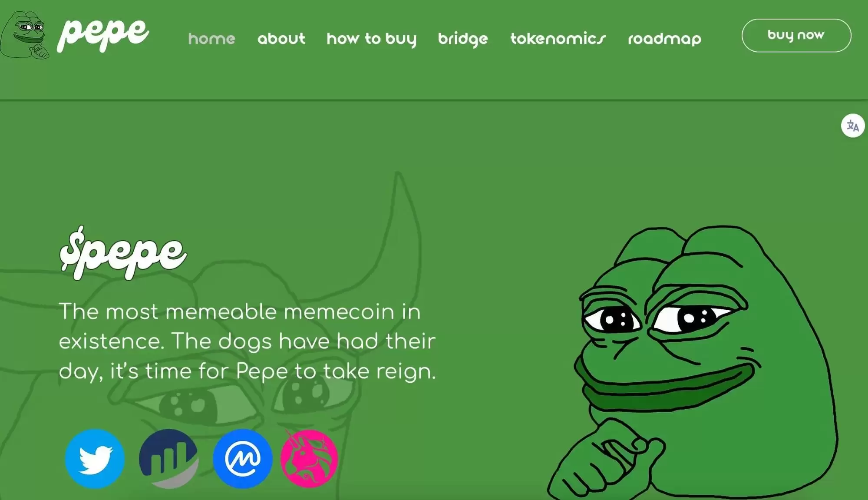
Task: Click the large Pepe frog illustration
Action: point(692,363)
